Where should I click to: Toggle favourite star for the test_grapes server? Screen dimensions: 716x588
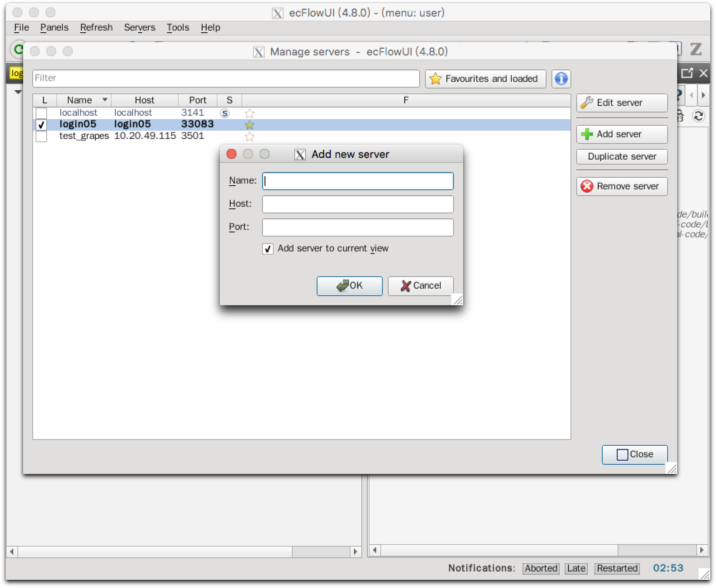click(249, 136)
